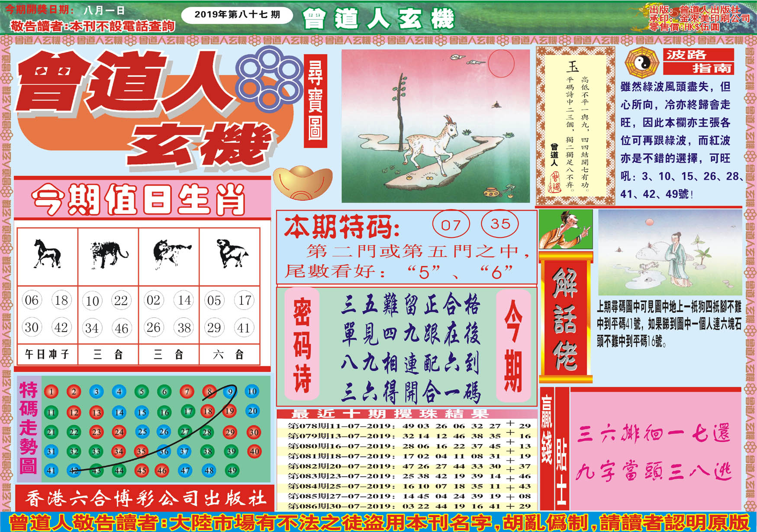Click the 2019年第八十七期 issue label
Screen dimensions: 757x532
pyautogui.click(x=237, y=15)
